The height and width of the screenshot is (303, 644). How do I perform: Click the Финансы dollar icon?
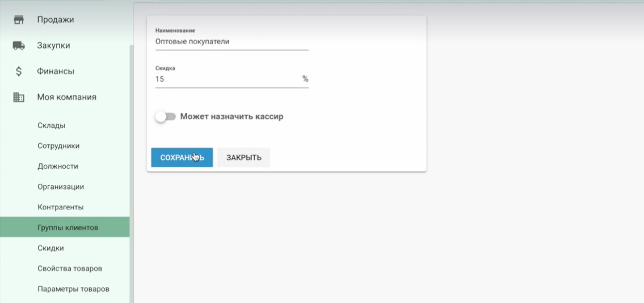19,71
